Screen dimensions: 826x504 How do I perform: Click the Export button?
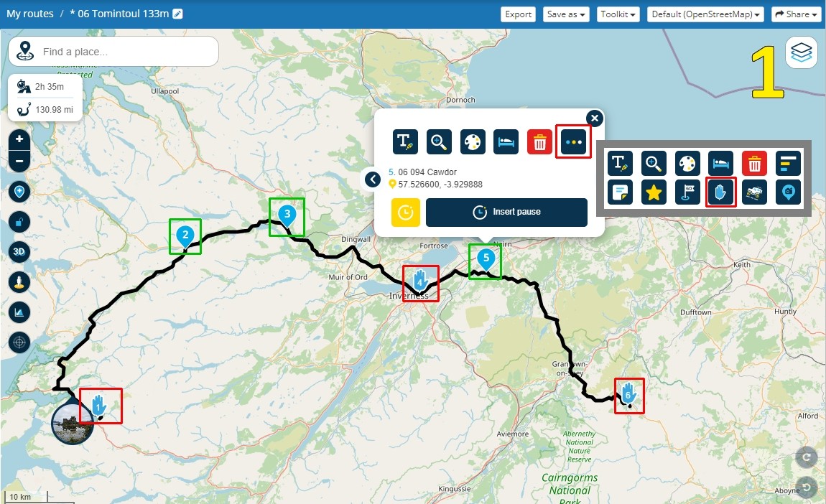[519, 14]
